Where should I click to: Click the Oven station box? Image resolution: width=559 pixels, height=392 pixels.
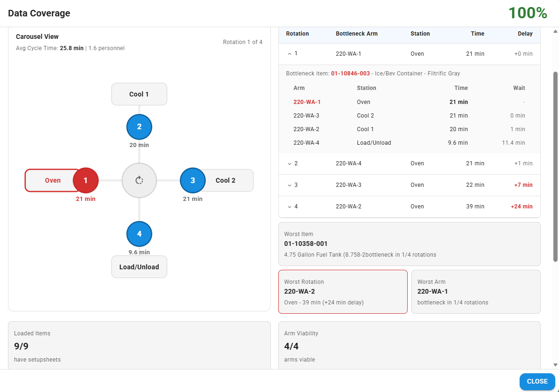point(52,180)
